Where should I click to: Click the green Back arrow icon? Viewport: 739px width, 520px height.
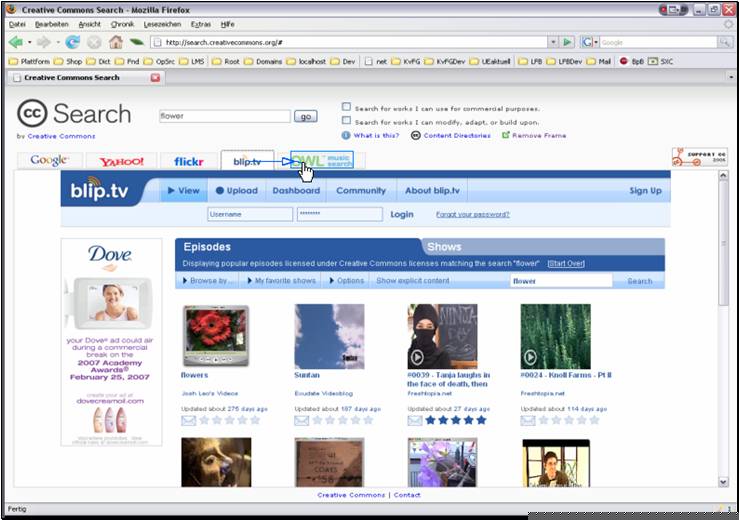click(x=16, y=42)
